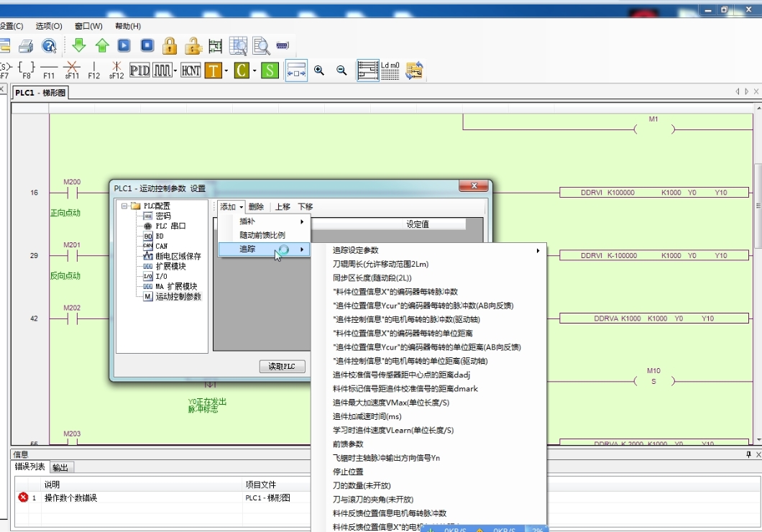Click the closed padlock lock icon
This screenshot has width=762, height=532.
coord(170,45)
